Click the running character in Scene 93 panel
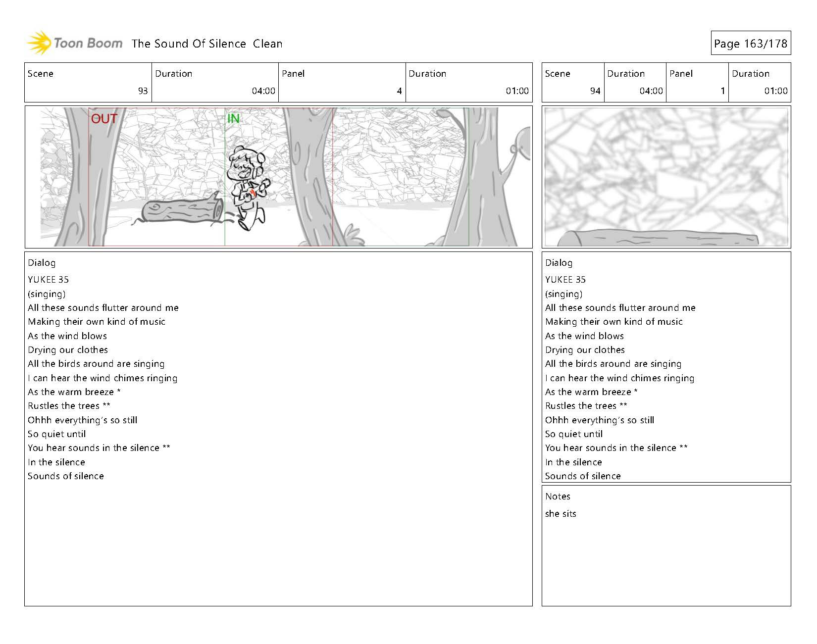This screenshot has width=817, height=644. point(248,189)
